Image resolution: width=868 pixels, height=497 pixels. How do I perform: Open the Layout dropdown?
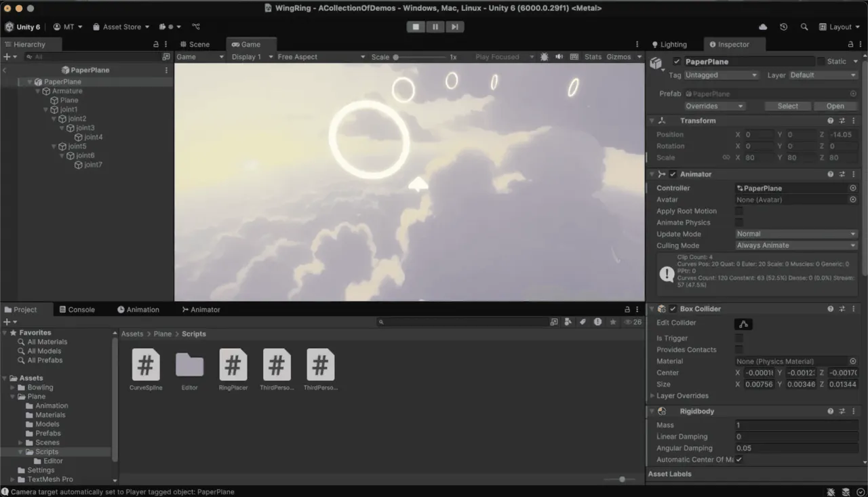[x=839, y=26]
